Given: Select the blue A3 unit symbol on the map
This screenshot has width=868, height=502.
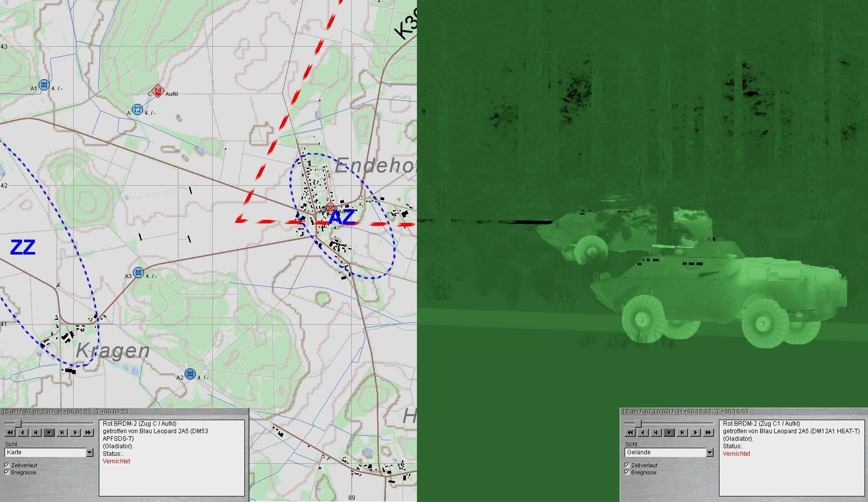Looking at the screenshot, I should pyautogui.click(x=138, y=273).
